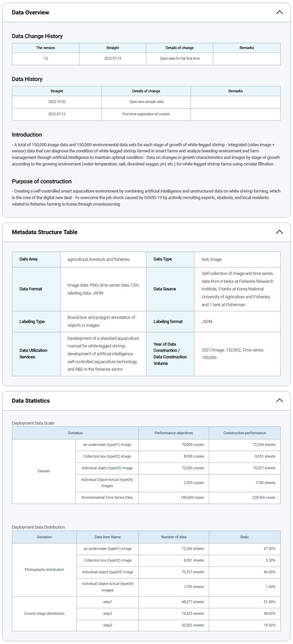
Task: Click the Ratio column header
Action: coord(244,537)
